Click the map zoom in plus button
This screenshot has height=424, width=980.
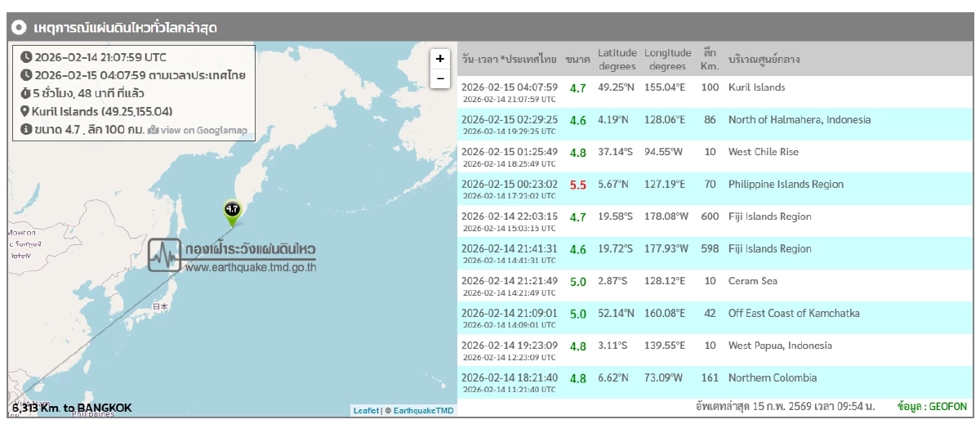click(439, 59)
